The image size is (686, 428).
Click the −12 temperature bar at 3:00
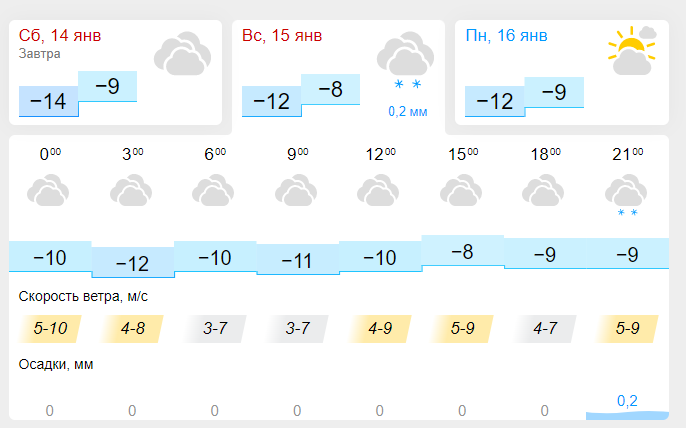132,263
